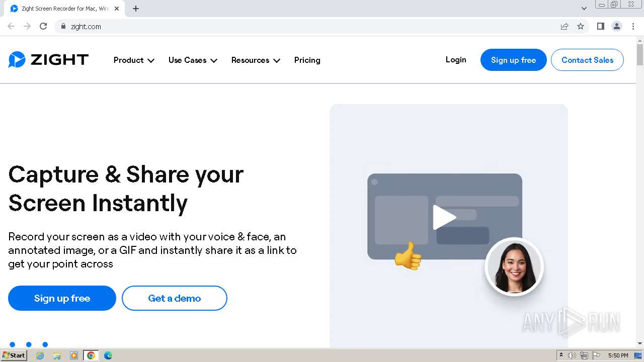Image resolution: width=644 pixels, height=362 pixels.
Task: Click Show desktop button
Action: [638, 355]
